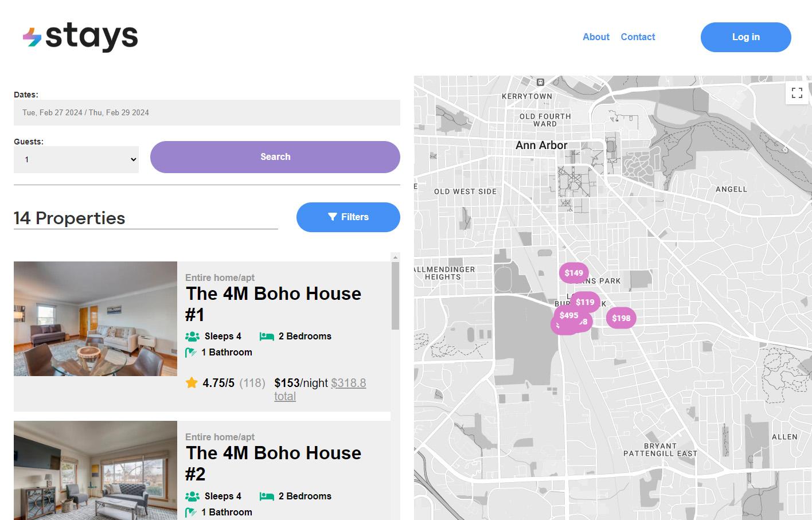The width and height of the screenshot is (812, 520).
Task: Click the $495 map price marker
Action: (x=568, y=315)
